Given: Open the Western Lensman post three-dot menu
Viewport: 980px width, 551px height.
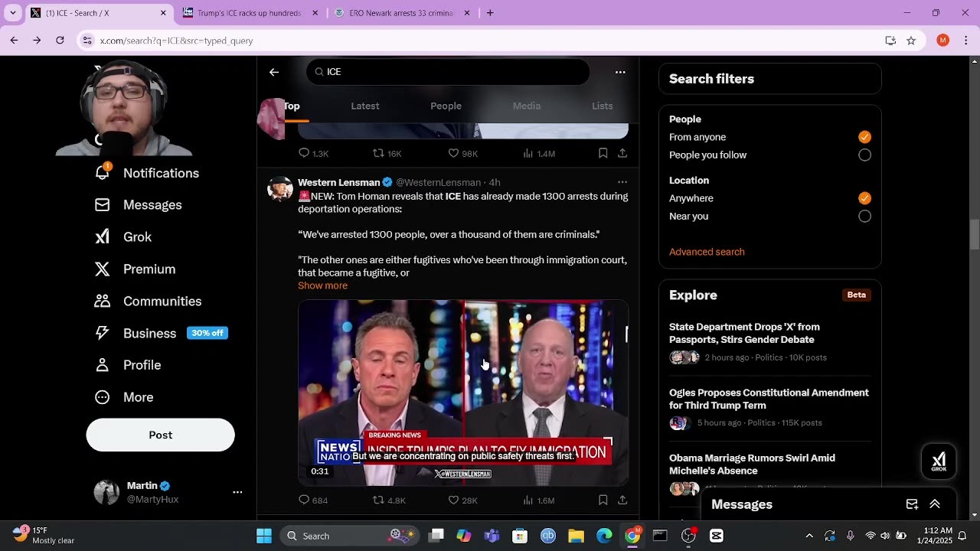Looking at the screenshot, I should point(622,182).
